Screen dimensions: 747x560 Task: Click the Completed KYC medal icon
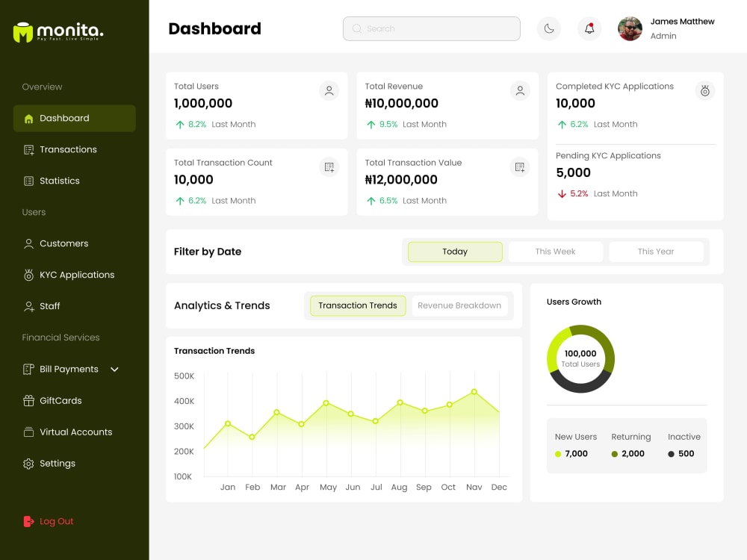[705, 90]
